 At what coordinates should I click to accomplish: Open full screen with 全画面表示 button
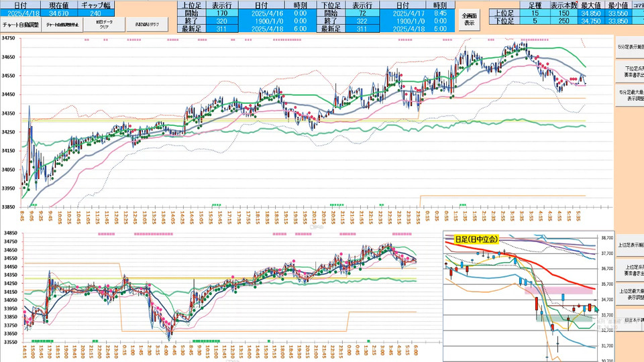coord(469,21)
